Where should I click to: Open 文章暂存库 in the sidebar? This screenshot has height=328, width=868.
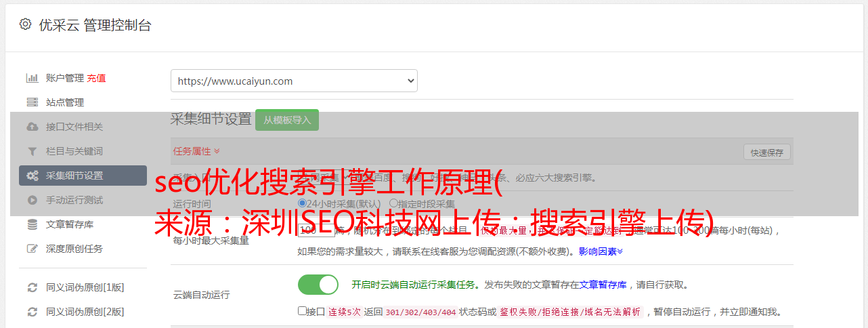(70, 224)
